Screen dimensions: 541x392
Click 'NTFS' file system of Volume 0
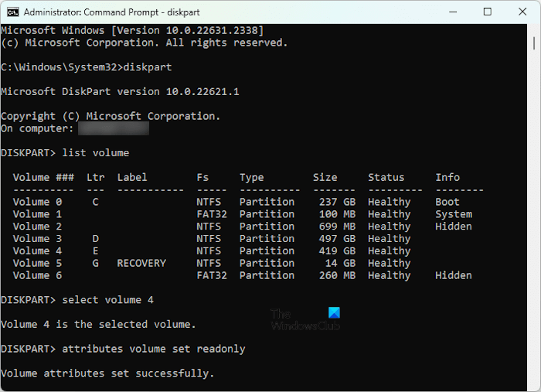[209, 202]
